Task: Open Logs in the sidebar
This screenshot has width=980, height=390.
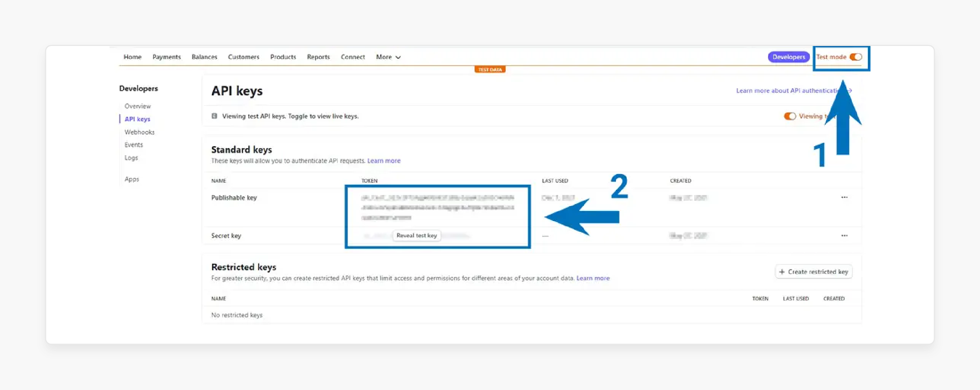Action: 131,158
